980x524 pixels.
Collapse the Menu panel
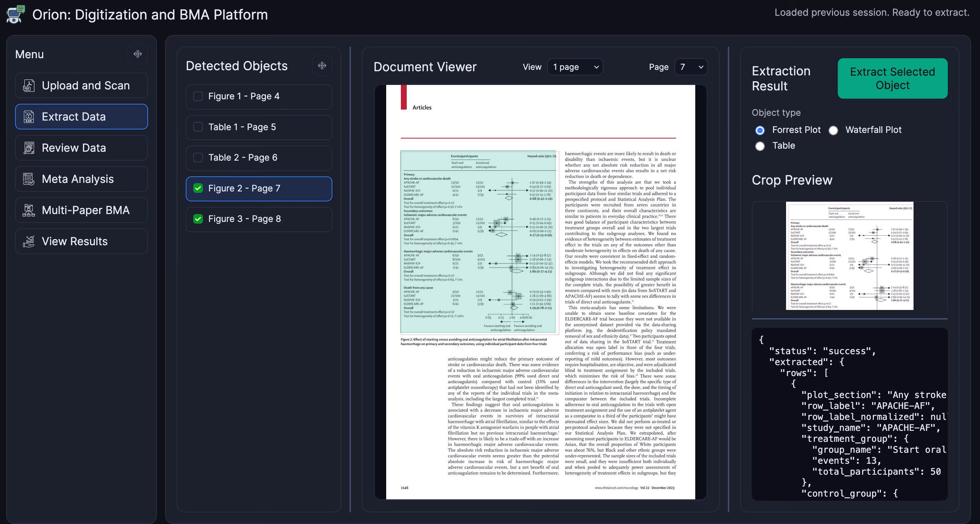tap(138, 54)
